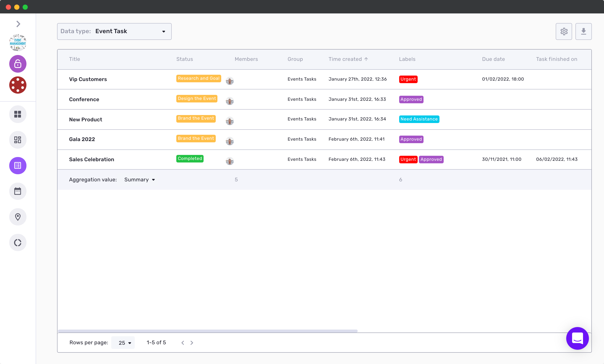Click the purple unlock workspace icon
This screenshot has width=604, height=364.
(18, 64)
